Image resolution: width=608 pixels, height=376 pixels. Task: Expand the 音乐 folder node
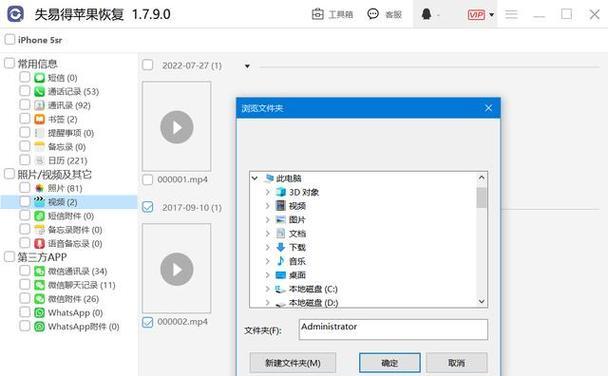click(x=268, y=261)
